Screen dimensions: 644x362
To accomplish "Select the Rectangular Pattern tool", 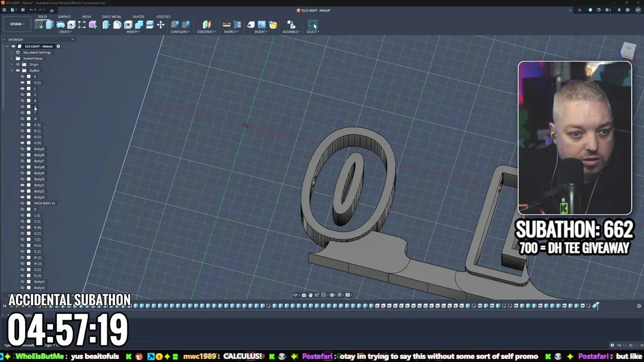I will point(82,25).
